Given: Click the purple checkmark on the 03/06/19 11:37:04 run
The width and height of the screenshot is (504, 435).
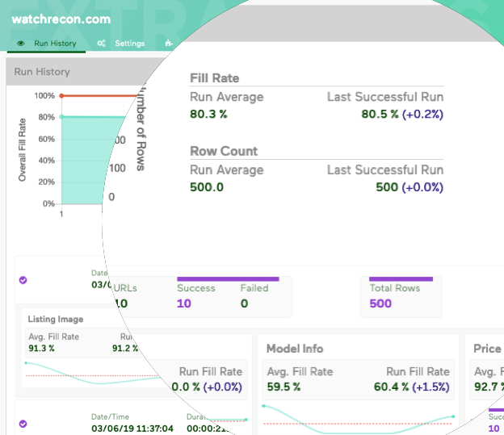Looking at the screenshot, I should (x=23, y=424).
